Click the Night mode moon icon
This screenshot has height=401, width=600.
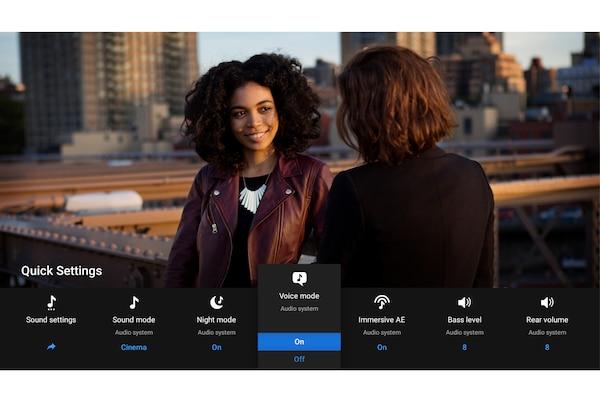coord(217,303)
